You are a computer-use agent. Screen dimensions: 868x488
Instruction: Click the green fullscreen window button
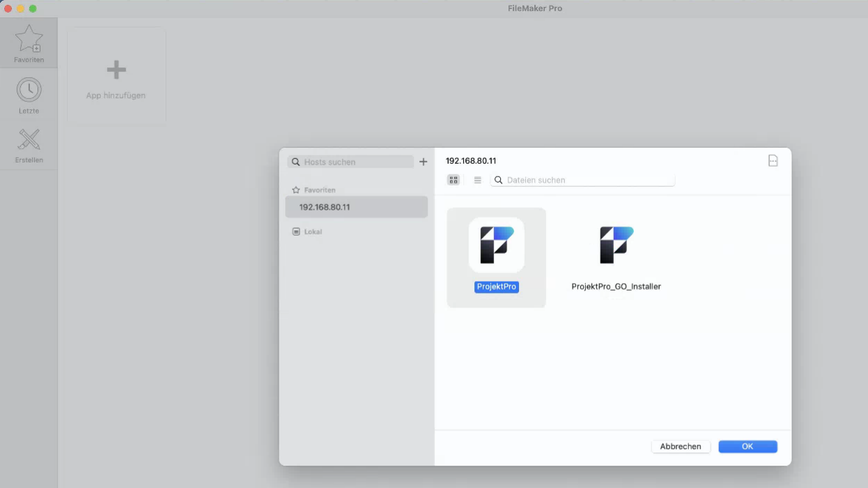click(33, 8)
